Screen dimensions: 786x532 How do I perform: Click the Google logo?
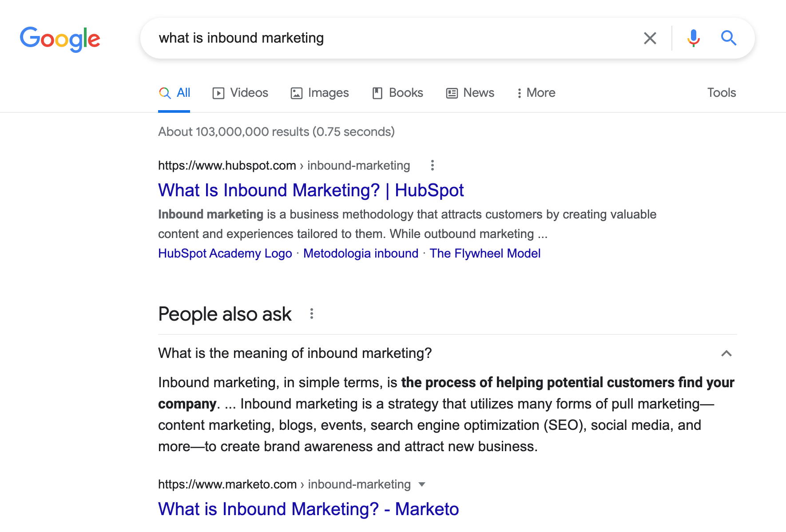pyautogui.click(x=60, y=39)
